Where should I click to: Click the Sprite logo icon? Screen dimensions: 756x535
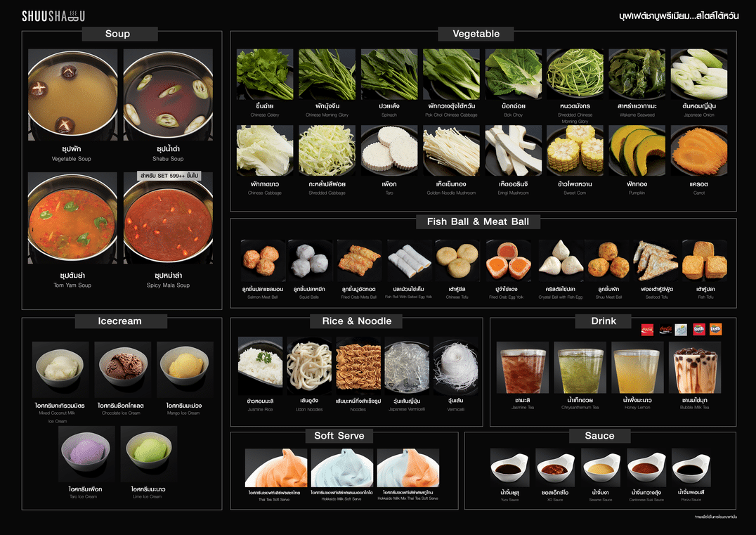[x=681, y=330]
